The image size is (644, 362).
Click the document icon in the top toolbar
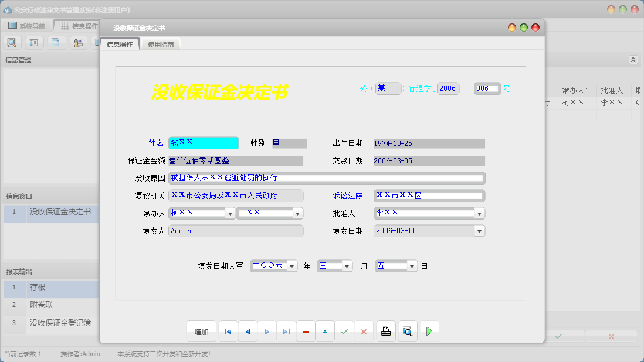click(56, 42)
